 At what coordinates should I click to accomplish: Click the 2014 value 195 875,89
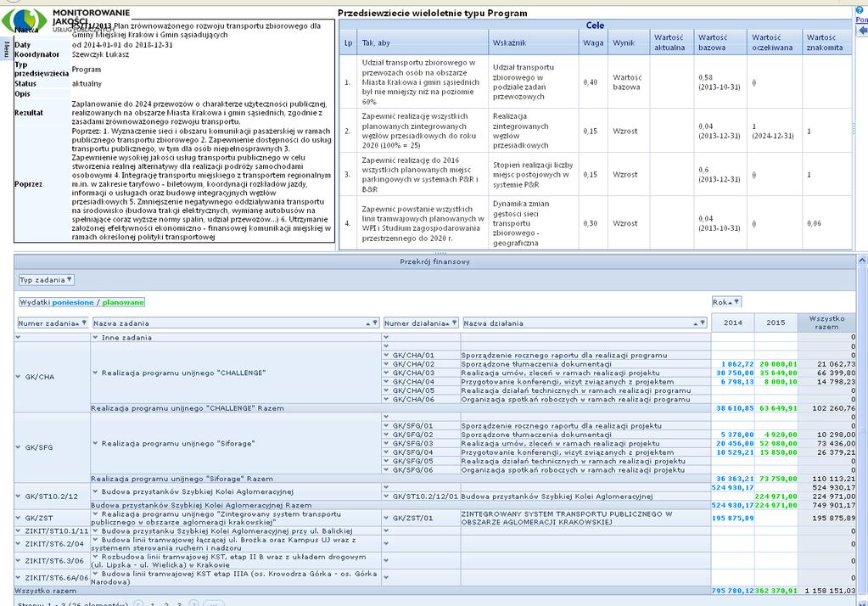(733, 518)
